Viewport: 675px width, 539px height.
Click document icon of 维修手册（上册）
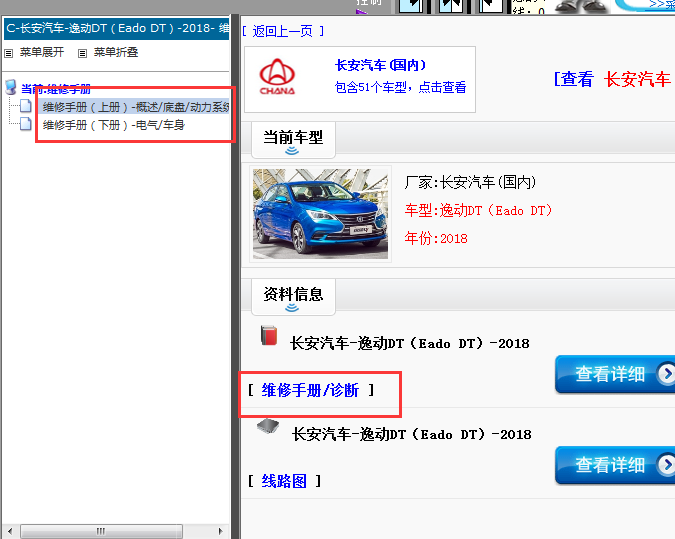tap(26, 105)
